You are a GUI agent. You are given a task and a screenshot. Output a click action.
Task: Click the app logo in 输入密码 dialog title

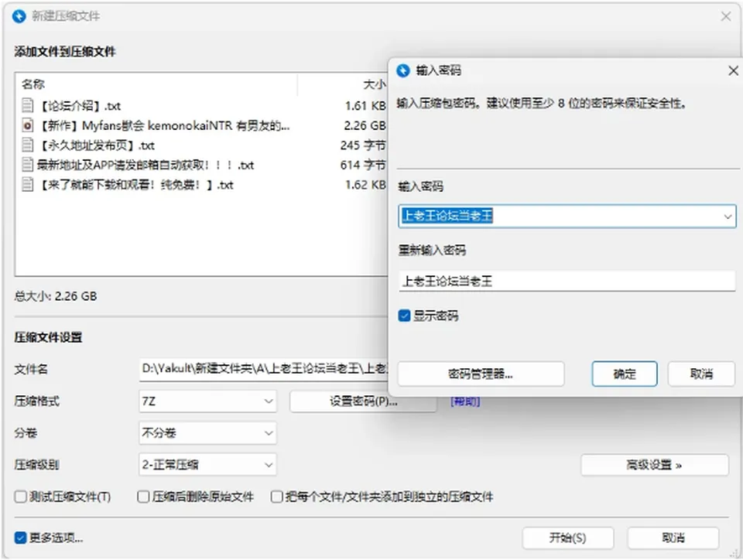tap(402, 70)
